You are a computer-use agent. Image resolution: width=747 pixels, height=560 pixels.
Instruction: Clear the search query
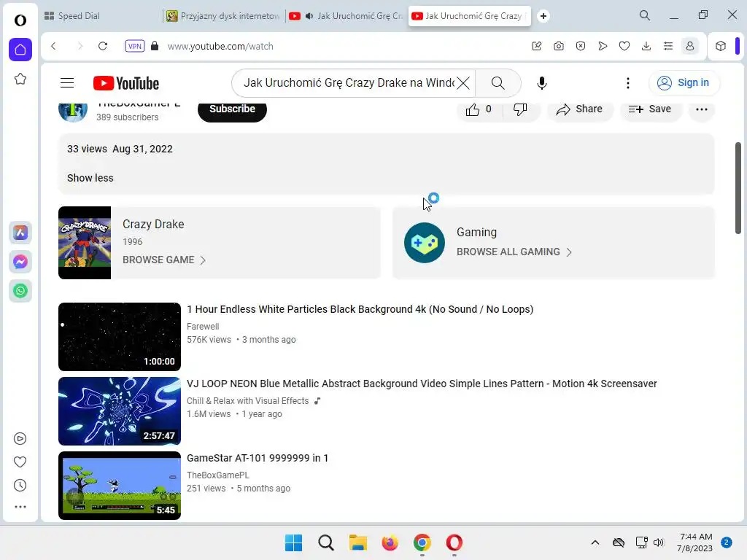pos(463,83)
